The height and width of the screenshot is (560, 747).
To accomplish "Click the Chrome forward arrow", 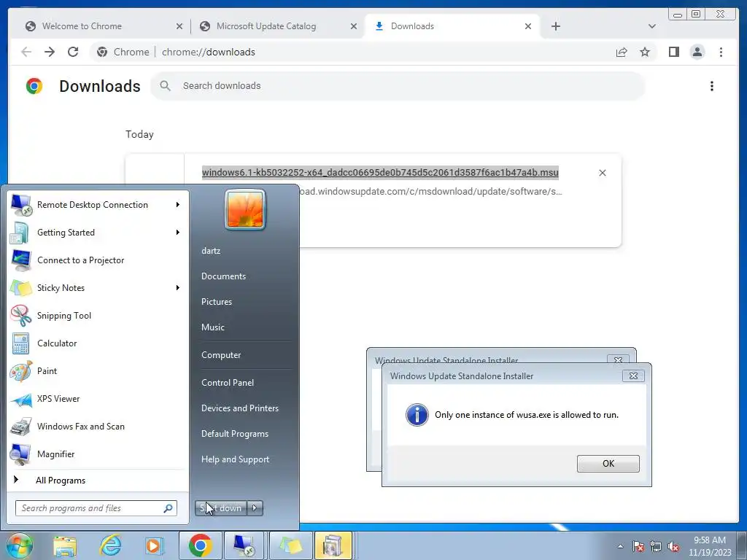I will pyautogui.click(x=50, y=52).
